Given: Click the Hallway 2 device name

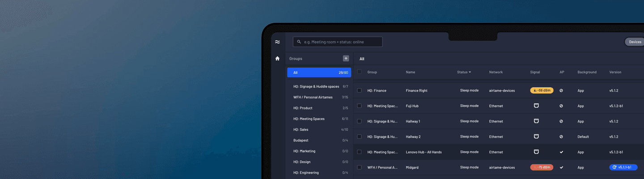Looking at the screenshot, I should (413, 136).
